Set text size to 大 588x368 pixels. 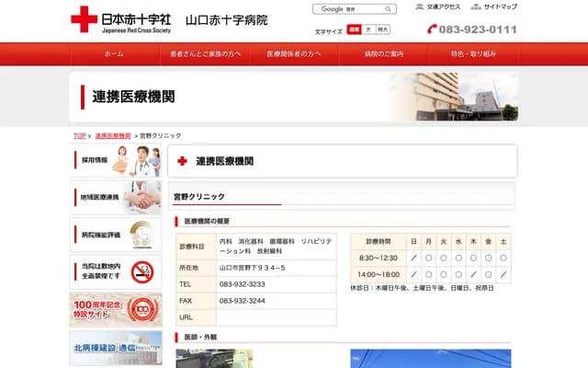(x=368, y=29)
